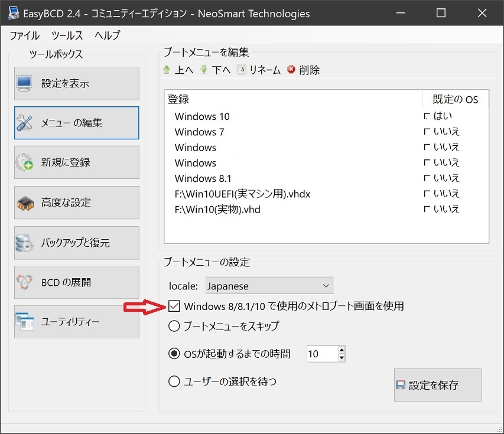504x434 pixels.
Task: Click the windows icon beside ユーティリティー
Action: click(x=24, y=322)
